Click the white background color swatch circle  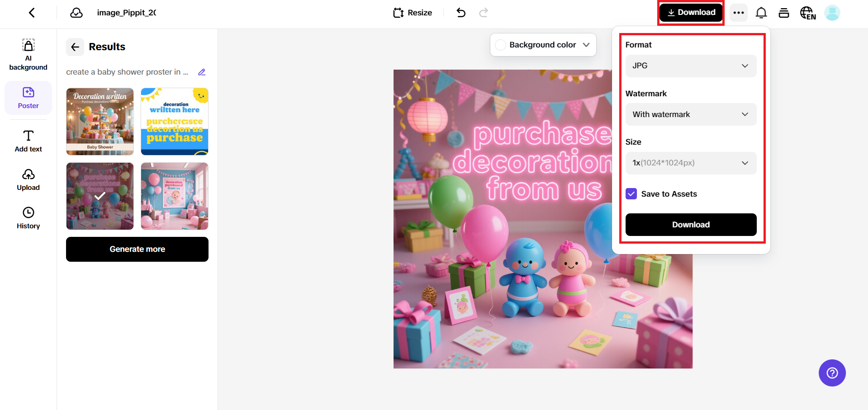500,45
